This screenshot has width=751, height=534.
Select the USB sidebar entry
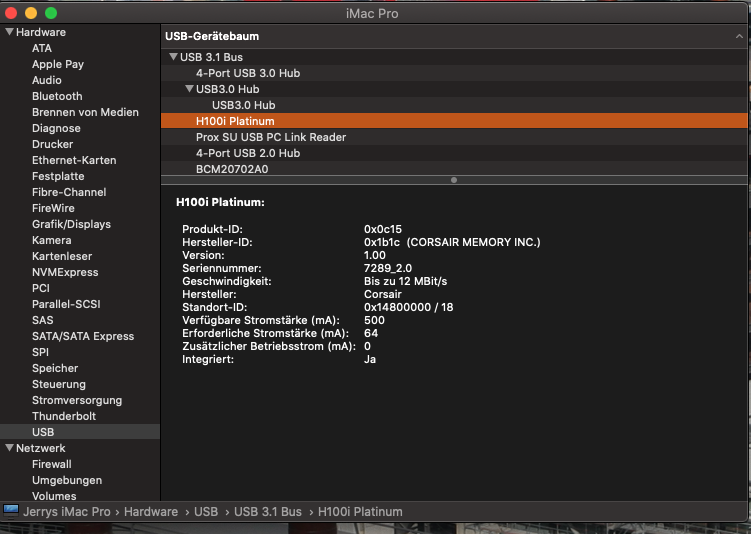[x=80, y=432]
